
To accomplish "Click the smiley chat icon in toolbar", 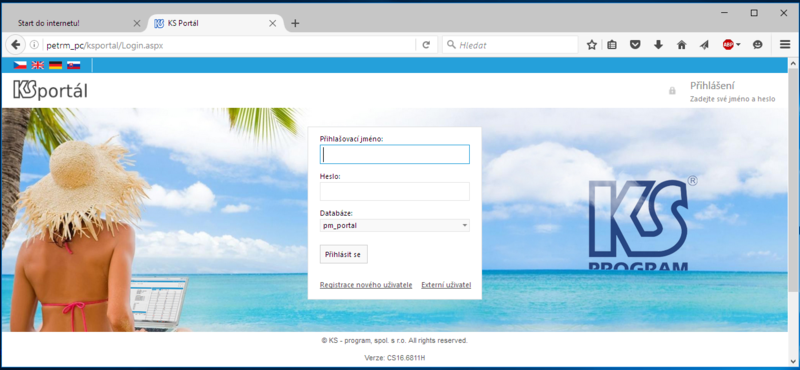I will click(758, 45).
